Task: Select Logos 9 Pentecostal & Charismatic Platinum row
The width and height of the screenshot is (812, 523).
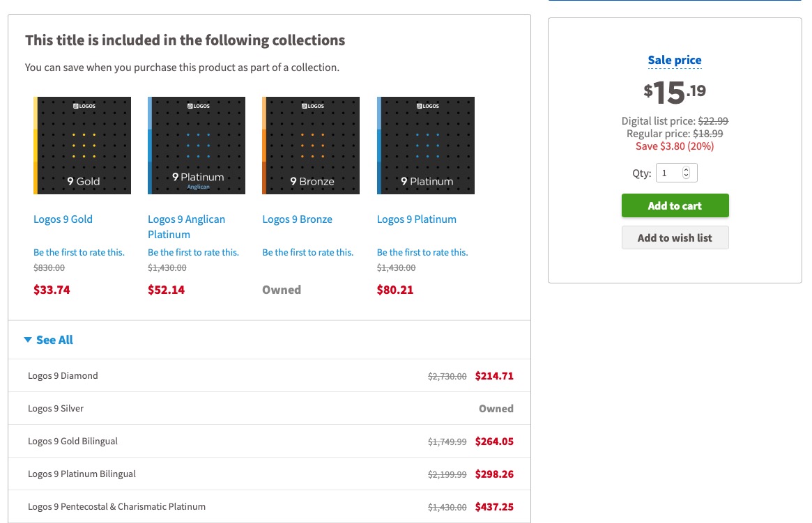Action: point(269,506)
